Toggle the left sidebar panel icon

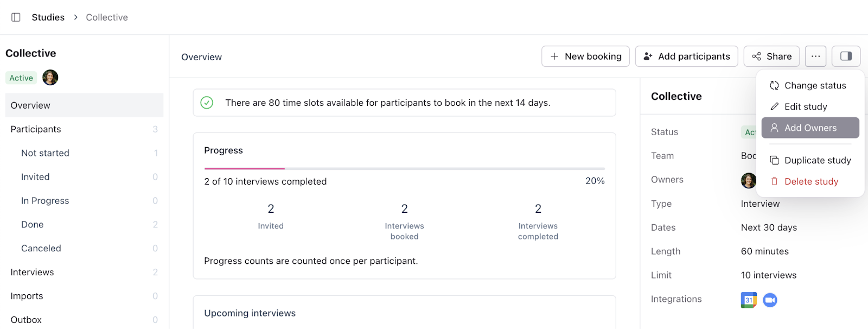pos(16,17)
